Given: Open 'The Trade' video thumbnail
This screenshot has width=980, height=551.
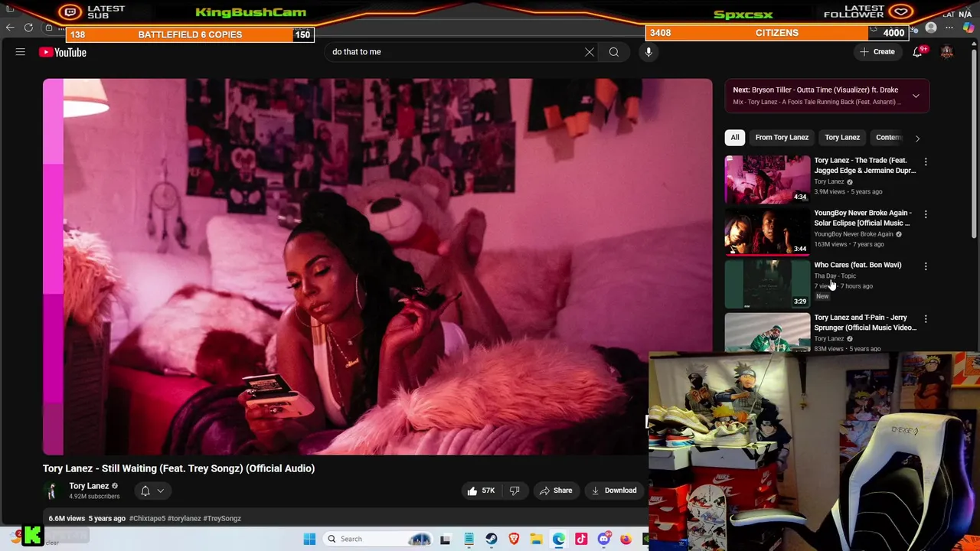Looking at the screenshot, I should click(767, 179).
